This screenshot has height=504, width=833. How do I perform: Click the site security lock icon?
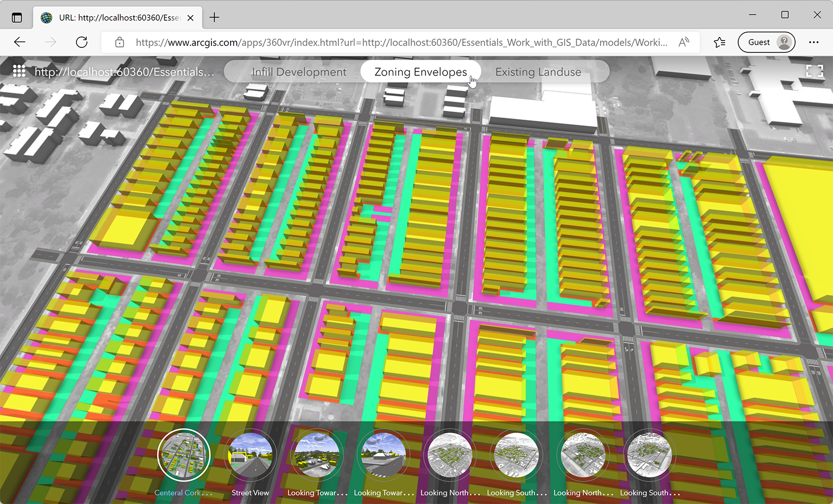120,42
